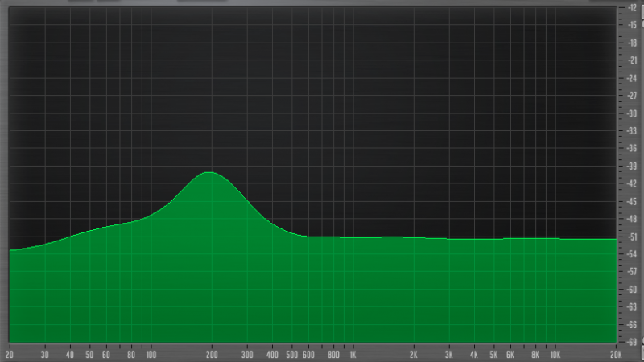The height and width of the screenshot is (362, 644).
Task: Click the -51 dB scale label
Action: 632,236
